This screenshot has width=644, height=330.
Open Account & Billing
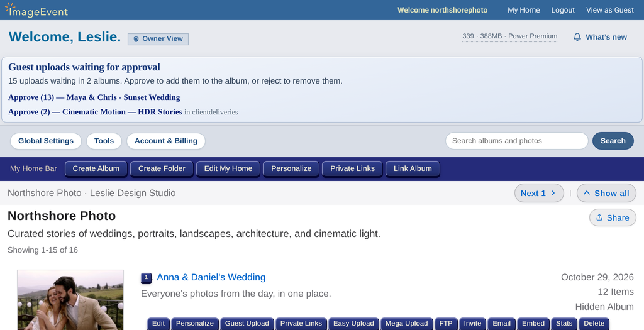coord(166,141)
